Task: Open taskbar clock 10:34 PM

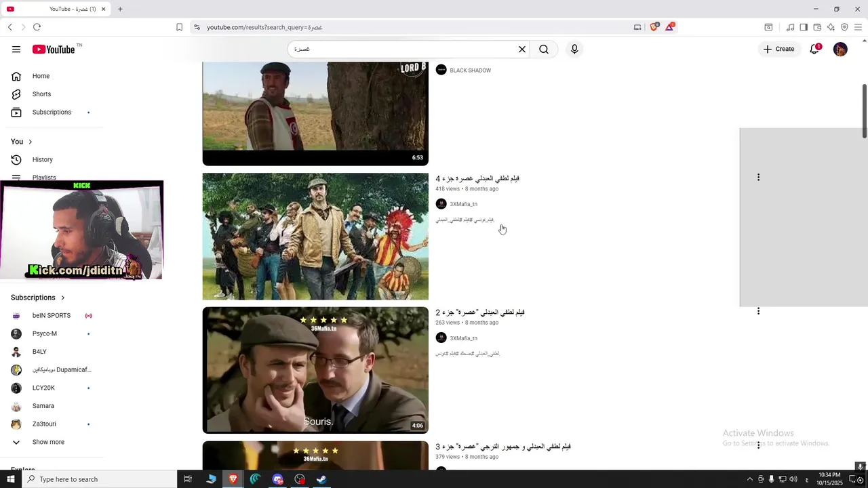Action: tap(829, 479)
